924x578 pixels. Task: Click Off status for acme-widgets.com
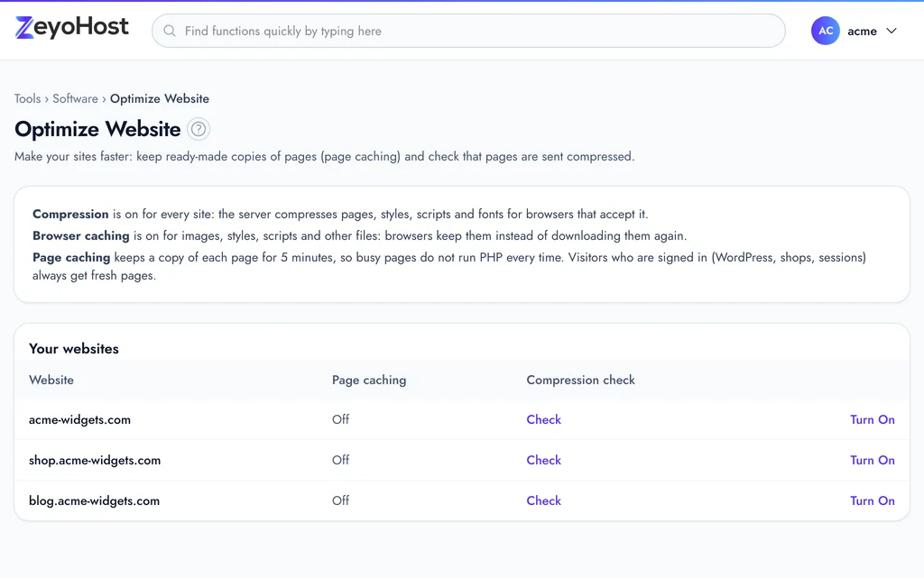[x=340, y=419]
